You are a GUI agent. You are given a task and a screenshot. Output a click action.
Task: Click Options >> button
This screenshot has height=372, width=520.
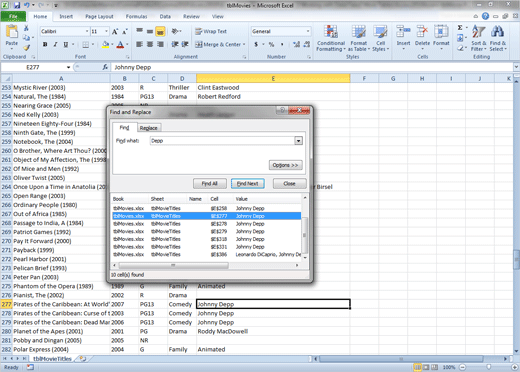285,165
